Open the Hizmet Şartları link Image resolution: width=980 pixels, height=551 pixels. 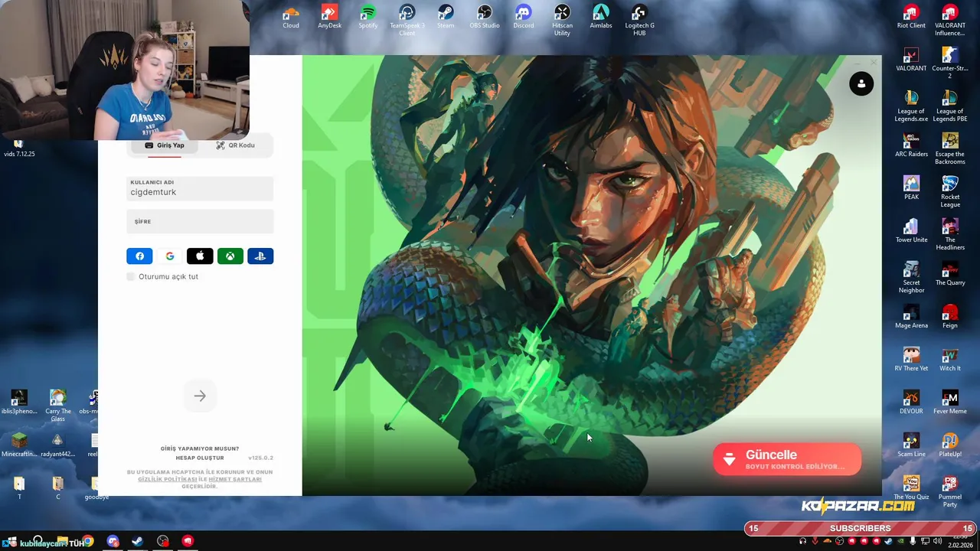235,479
